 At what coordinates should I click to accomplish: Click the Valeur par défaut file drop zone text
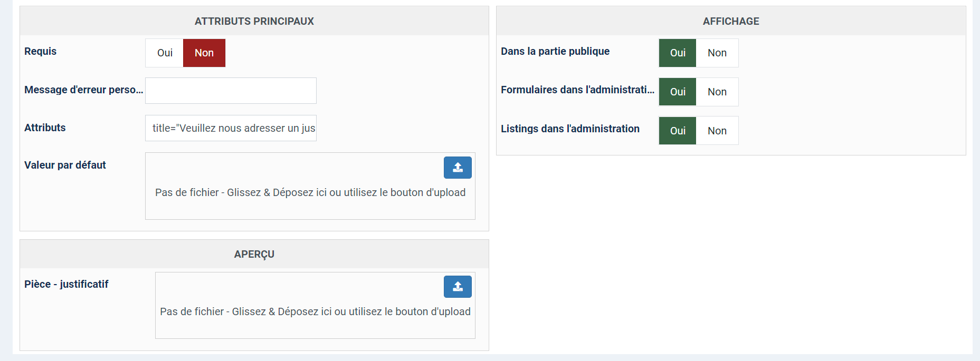click(310, 193)
